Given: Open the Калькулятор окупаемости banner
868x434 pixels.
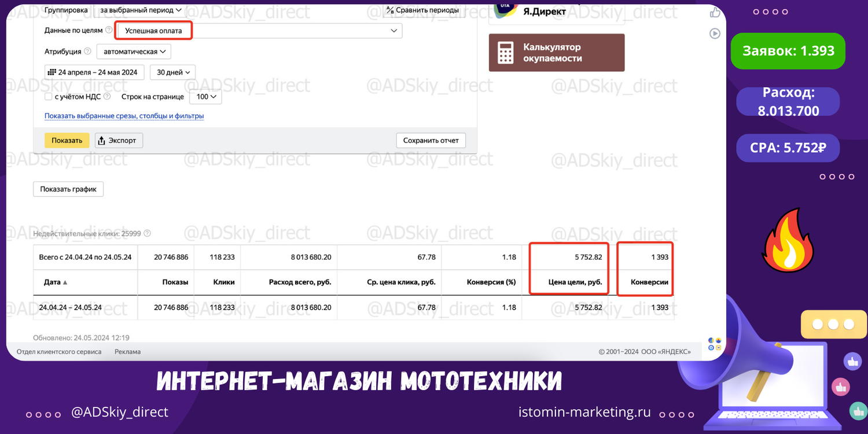Looking at the screenshot, I should tap(557, 53).
